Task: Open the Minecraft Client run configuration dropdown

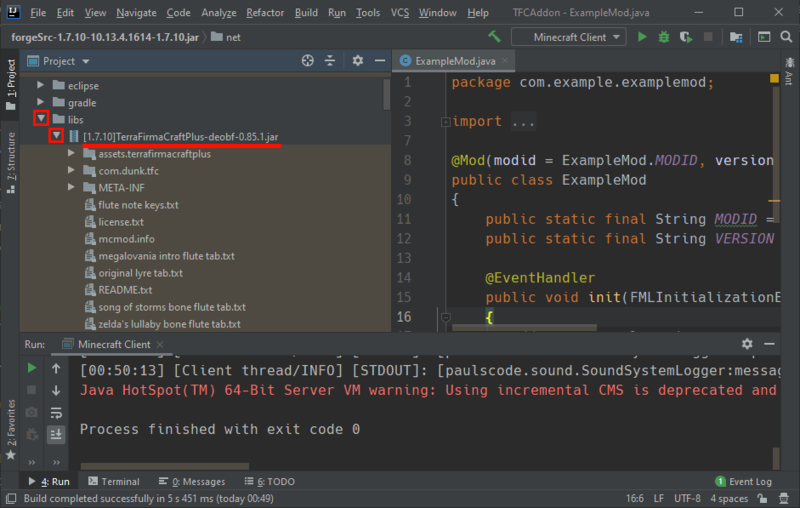Action: tap(569, 37)
